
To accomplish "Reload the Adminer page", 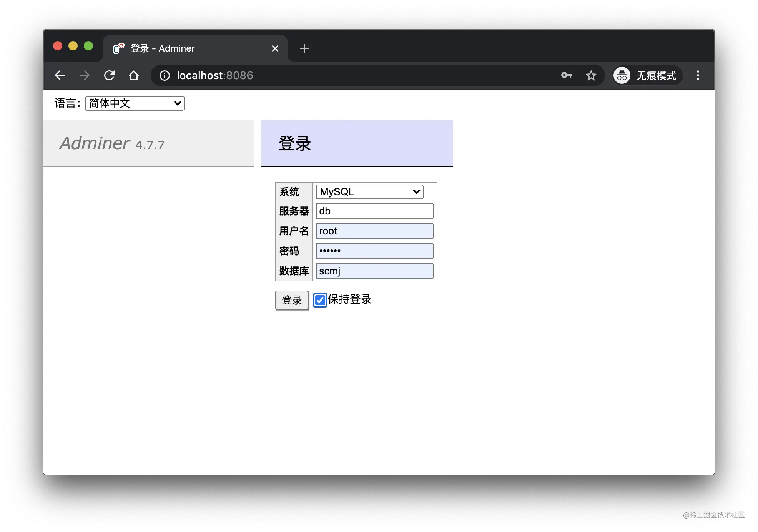I will (109, 75).
